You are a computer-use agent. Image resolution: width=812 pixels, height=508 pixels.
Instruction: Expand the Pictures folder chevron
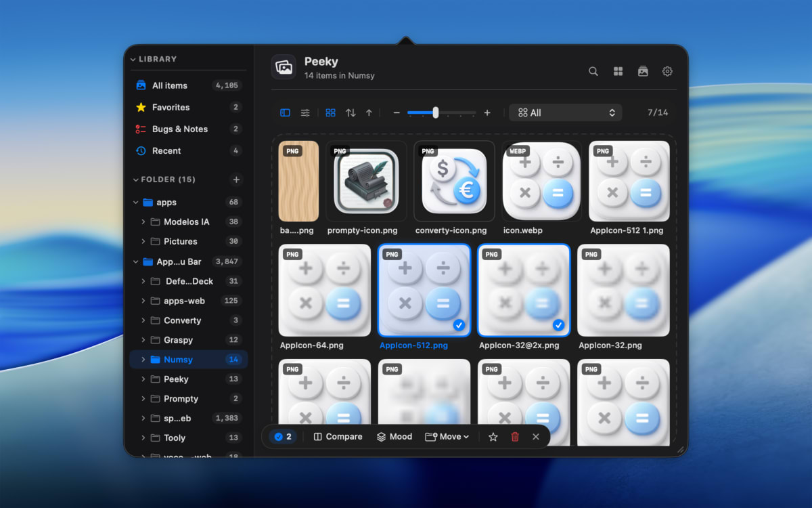click(143, 242)
